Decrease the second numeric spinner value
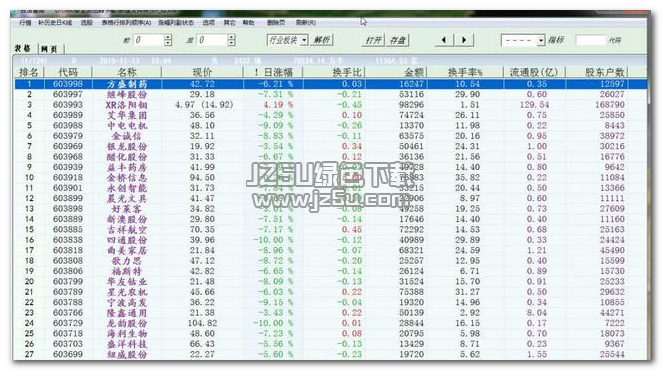This screenshot has width=662, height=371. coord(231,43)
